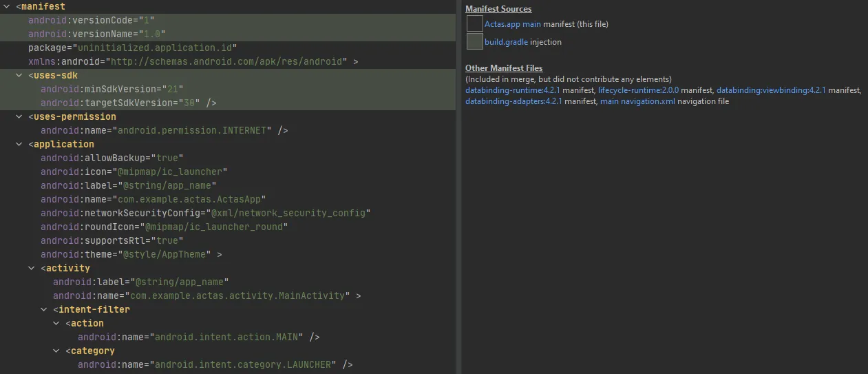Viewport: 868px width, 374px height.
Task: Collapse the application node
Action: [x=20, y=145]
